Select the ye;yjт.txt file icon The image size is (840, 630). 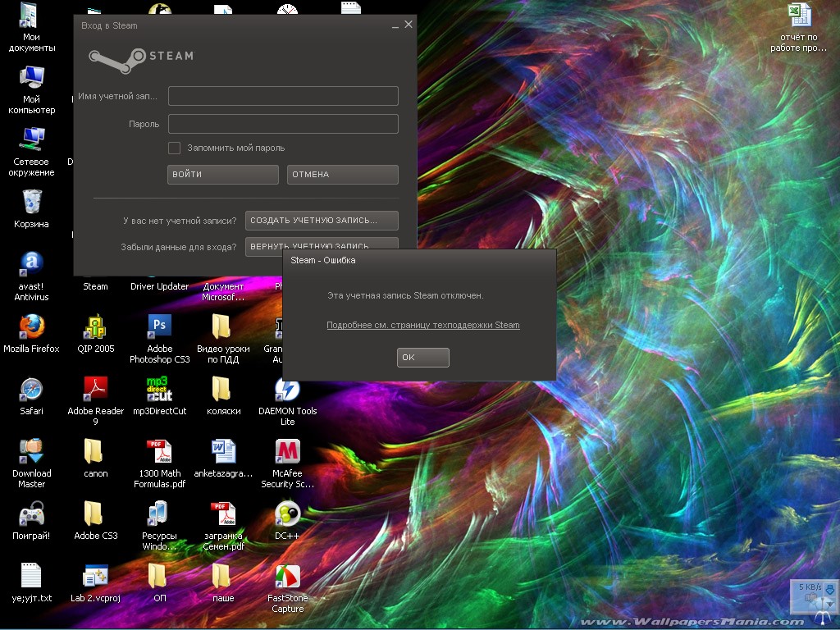coord(31,583)
